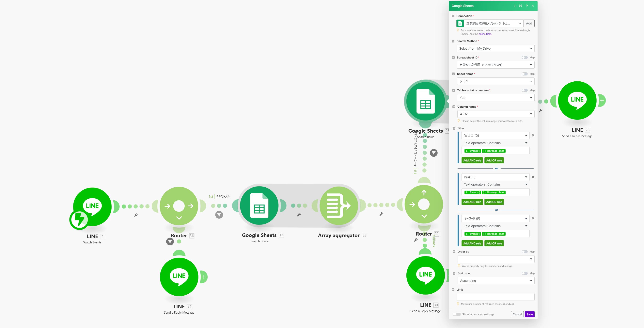The height and width of the screenshot is (328, 644).
Task: Remove the 項目名 (D) filter rule
Action: click(x=533, y=135)
